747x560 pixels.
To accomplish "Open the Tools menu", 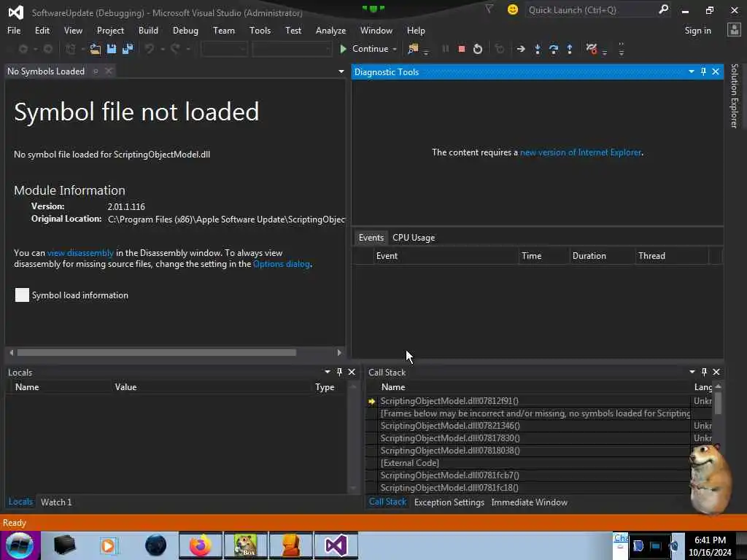I will [260, 31].
